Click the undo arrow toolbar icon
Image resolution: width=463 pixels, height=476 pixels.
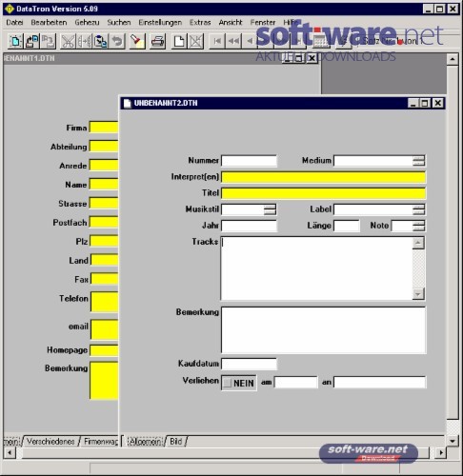[117, 41]
